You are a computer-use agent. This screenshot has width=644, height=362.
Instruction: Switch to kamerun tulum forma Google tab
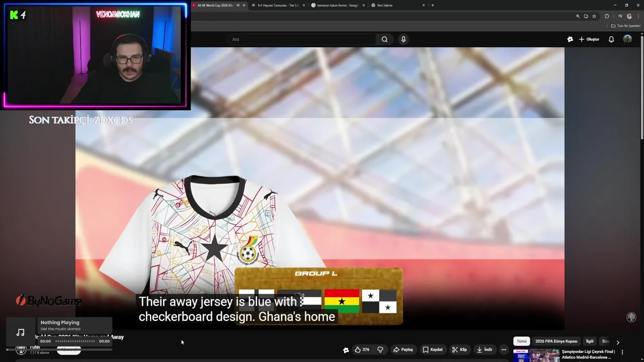pyautogui.click(x=338, y=5)
